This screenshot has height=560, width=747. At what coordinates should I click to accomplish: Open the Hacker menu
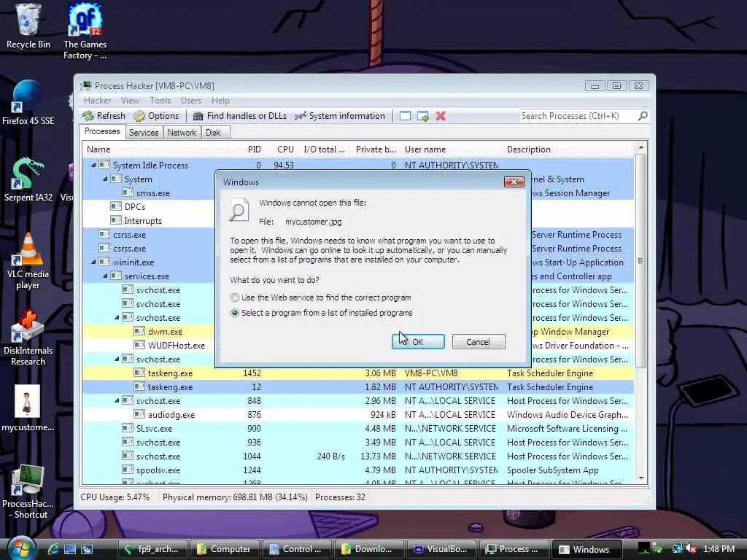97,101
